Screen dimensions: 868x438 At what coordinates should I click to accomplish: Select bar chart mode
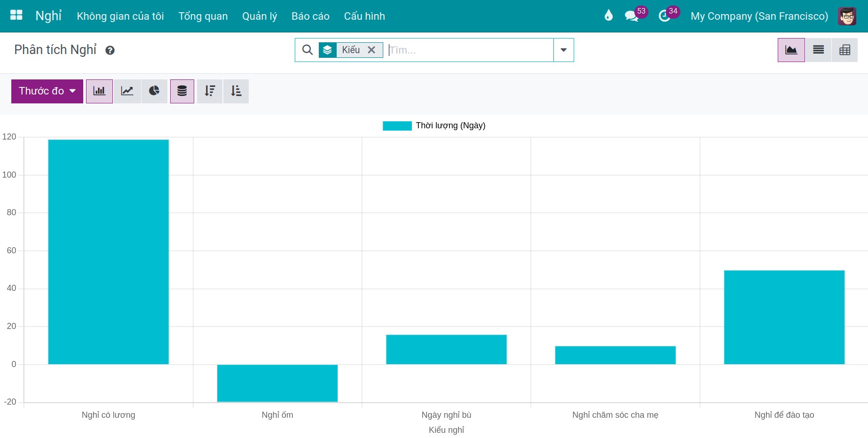[x=99, y=91]
